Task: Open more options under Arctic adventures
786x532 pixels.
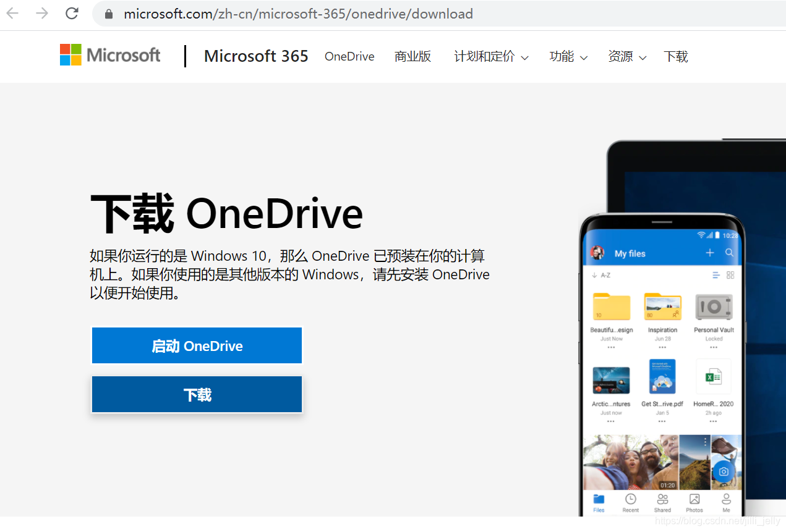Action: pyautogui.click(x=611, y=421)
